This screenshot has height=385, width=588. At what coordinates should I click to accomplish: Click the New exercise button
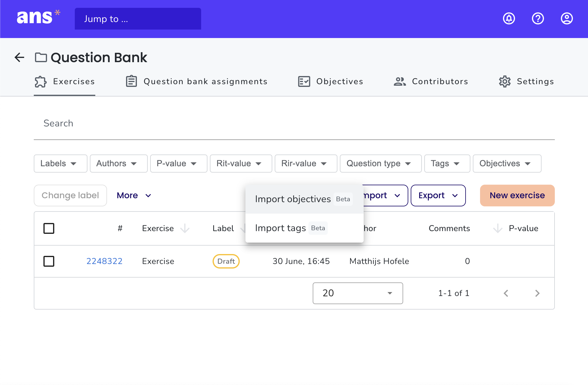pos(517,196)
